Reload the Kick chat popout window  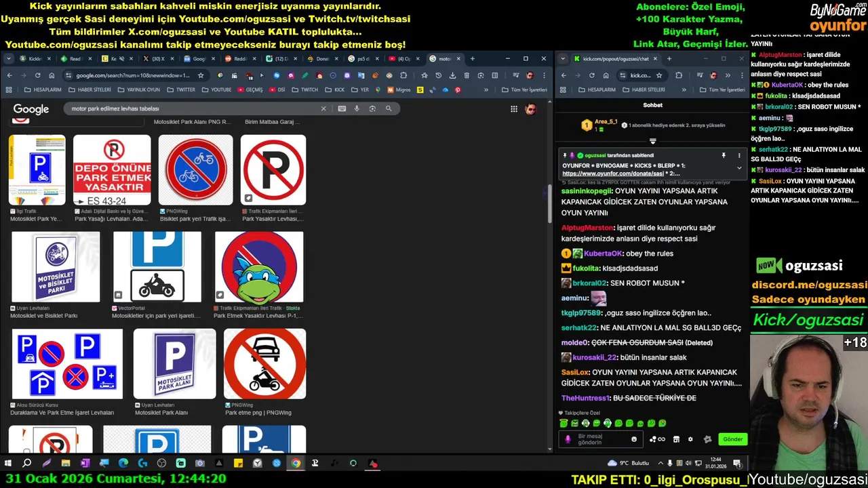point(591,75)
